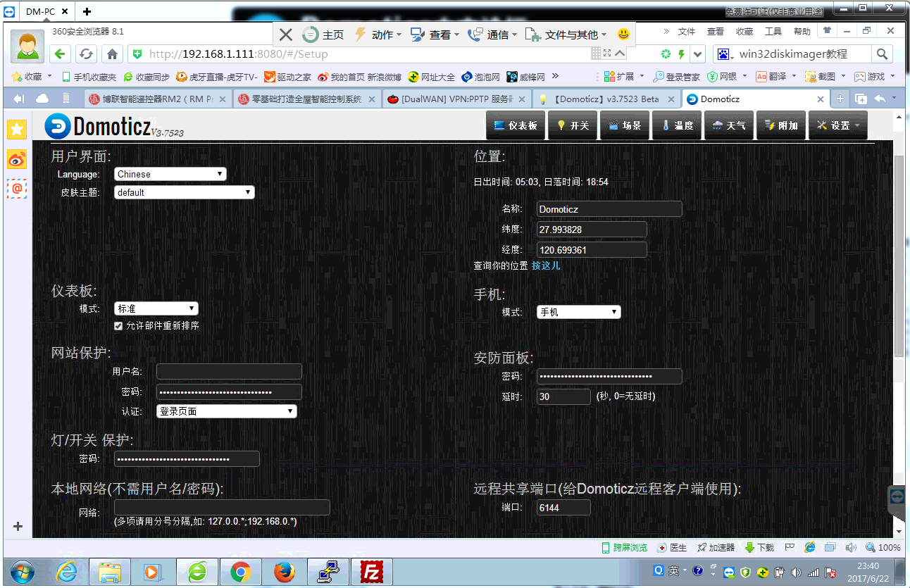910x588 pixels.
Task: Click the 名称 field containing Domoticz
Action: tap(609, 209)
